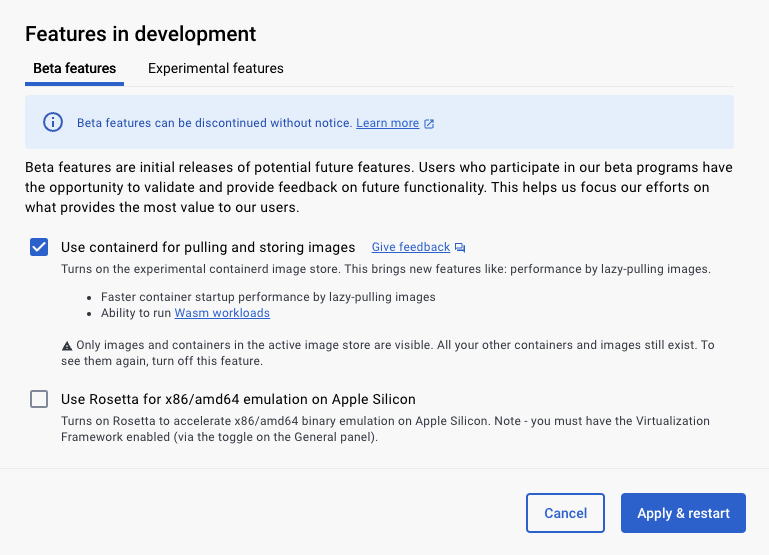Click the beta features discontinued notice text

214,123
